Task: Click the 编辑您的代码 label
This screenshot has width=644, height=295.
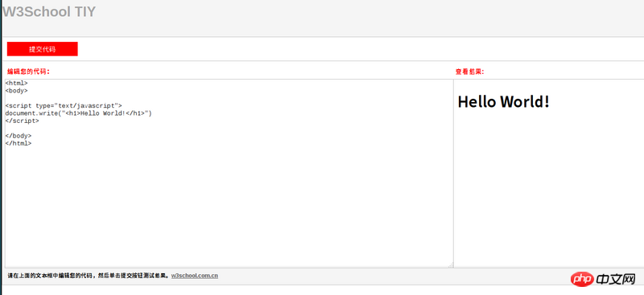Action: (28, 72)
